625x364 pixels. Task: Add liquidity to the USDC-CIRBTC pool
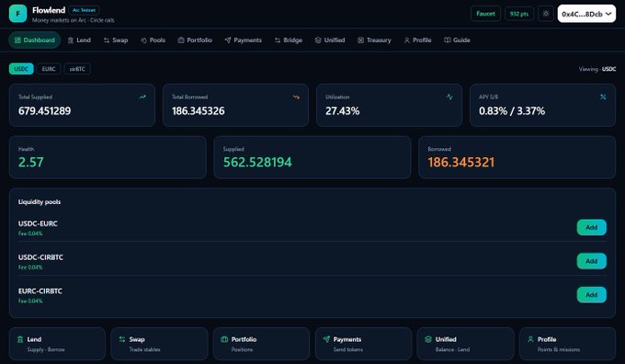[x=592, y=261]
